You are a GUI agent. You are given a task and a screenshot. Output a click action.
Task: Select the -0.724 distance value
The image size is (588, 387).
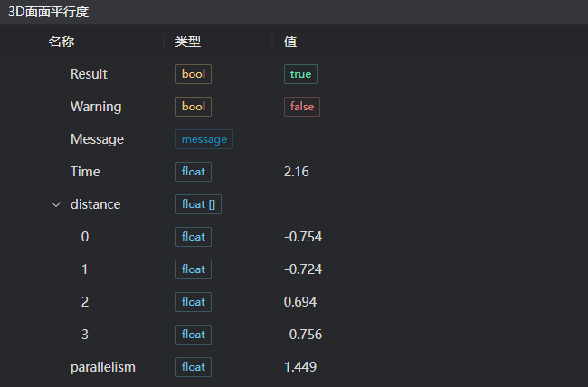click(x=303, y=269)
